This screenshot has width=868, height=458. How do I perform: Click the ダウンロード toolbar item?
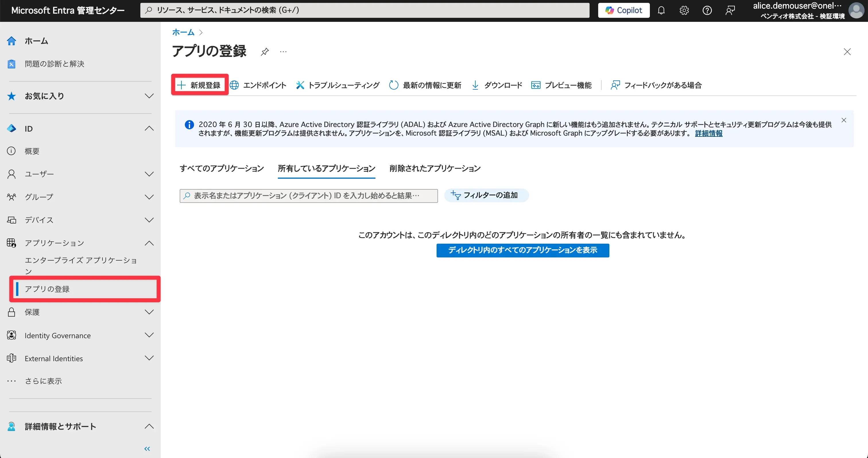pyautogui.click(x=497, y=85)
